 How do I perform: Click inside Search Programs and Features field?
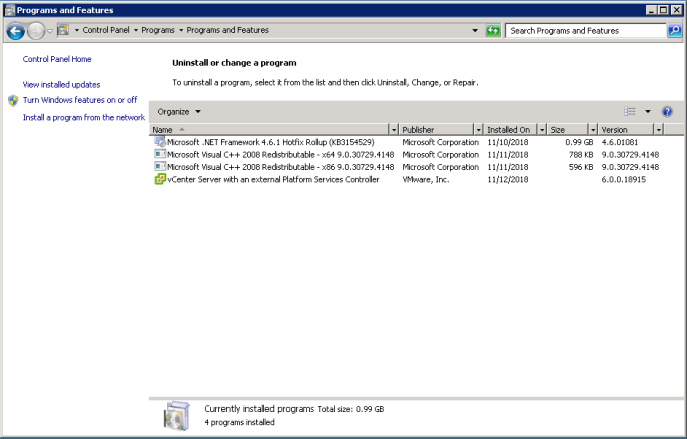(x=585, y=31)
